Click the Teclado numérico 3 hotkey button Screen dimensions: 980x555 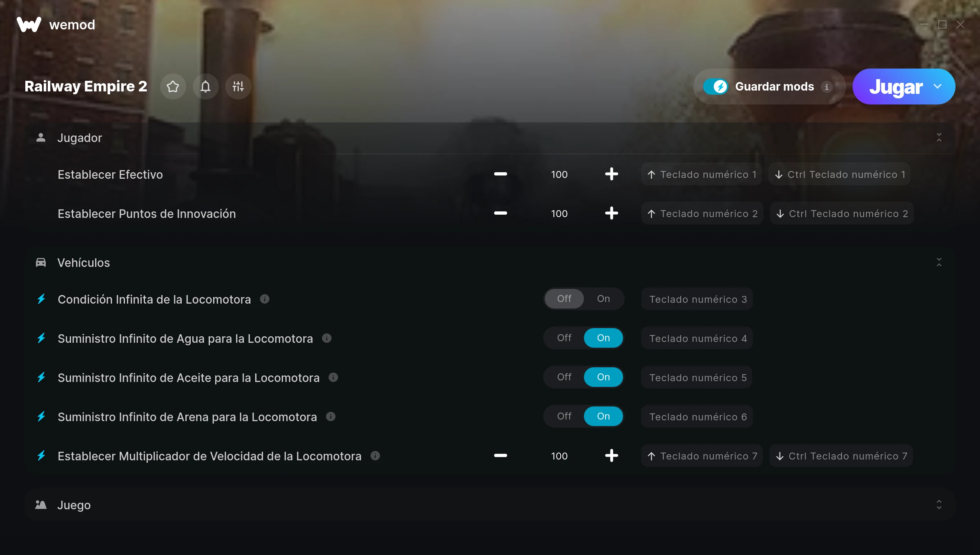tap(697, 299)
